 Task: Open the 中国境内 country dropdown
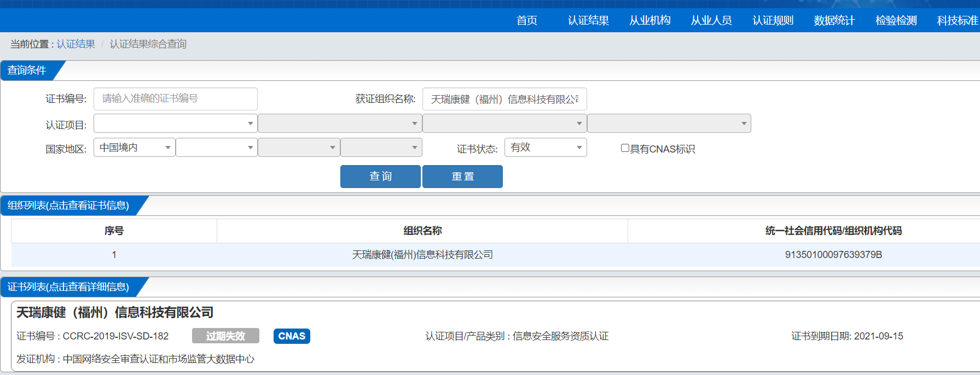135,148
